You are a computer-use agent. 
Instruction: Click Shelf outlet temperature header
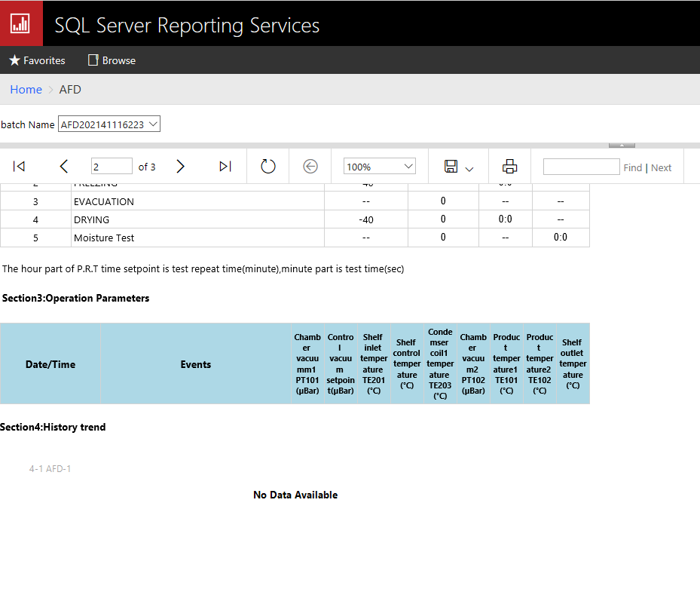[573, 364]
